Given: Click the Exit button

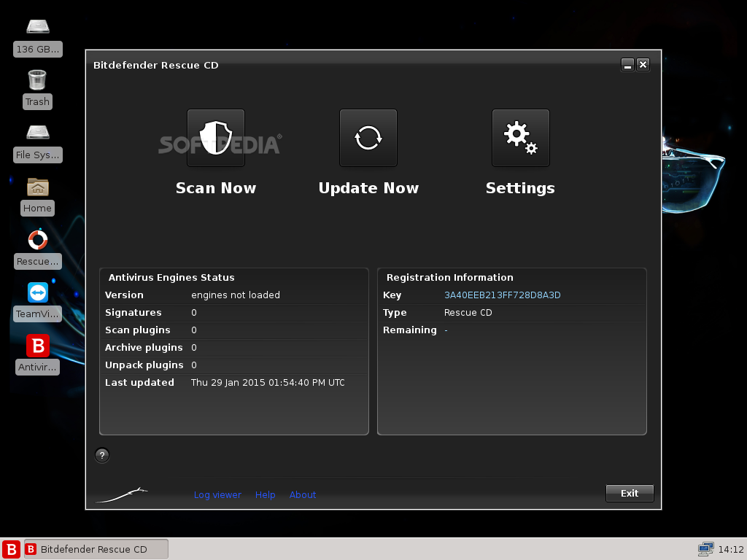Looking at the screenshot, I should pyautogui.click(x=630, y=494).
